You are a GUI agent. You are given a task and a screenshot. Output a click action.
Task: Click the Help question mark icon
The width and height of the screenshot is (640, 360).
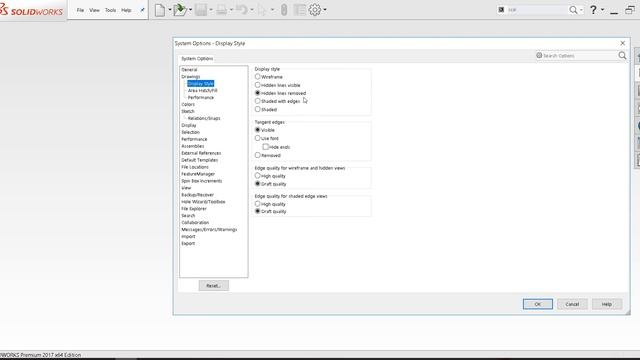coord(593,10)
